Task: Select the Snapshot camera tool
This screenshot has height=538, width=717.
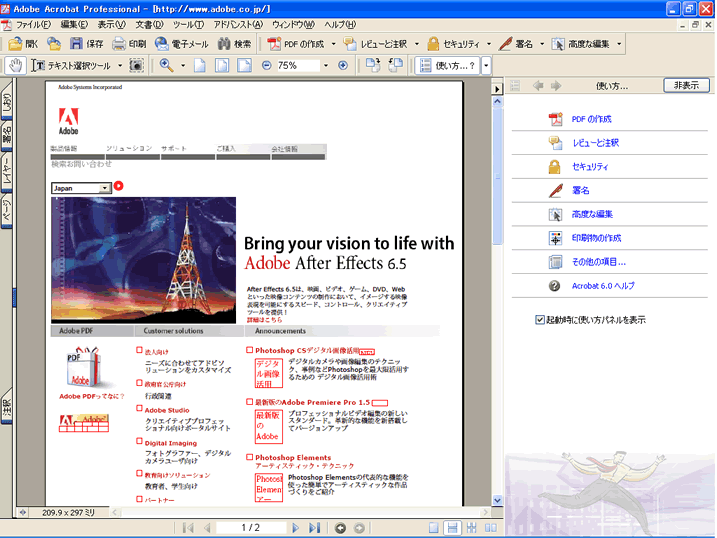Action: [136, 65]
